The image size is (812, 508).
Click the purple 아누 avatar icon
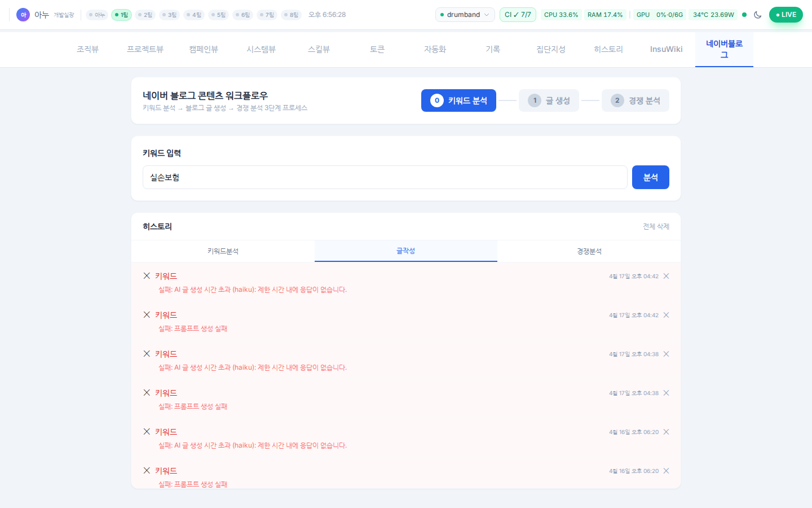click(23, 15)
